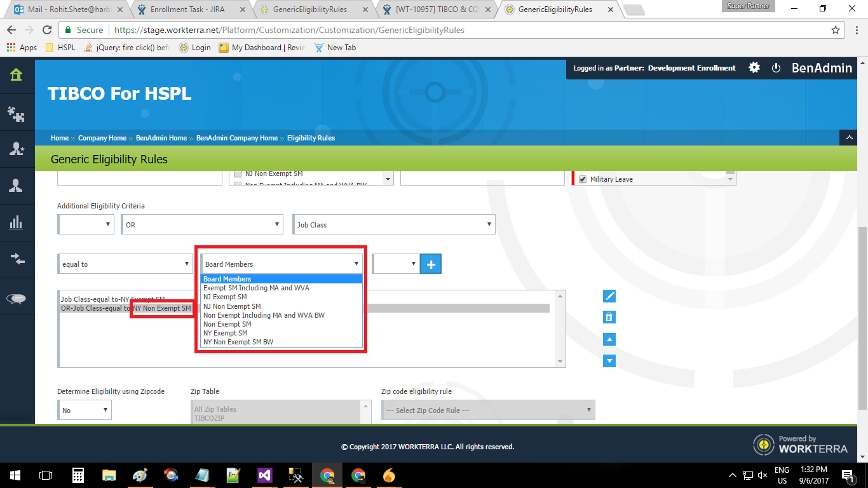This screenshot has height=488, width=868.
Task: Open the empty dropdown beside the plus button
Action: tap(396, 264)
